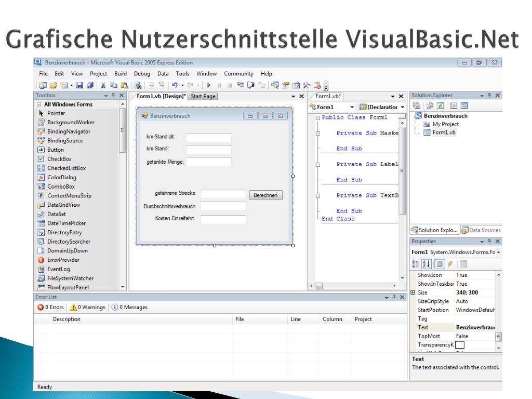Screen dimensions: 532x399
Task: Click the Berechnen button on the form
Action: pyautogui.click(x=265, y=195)
